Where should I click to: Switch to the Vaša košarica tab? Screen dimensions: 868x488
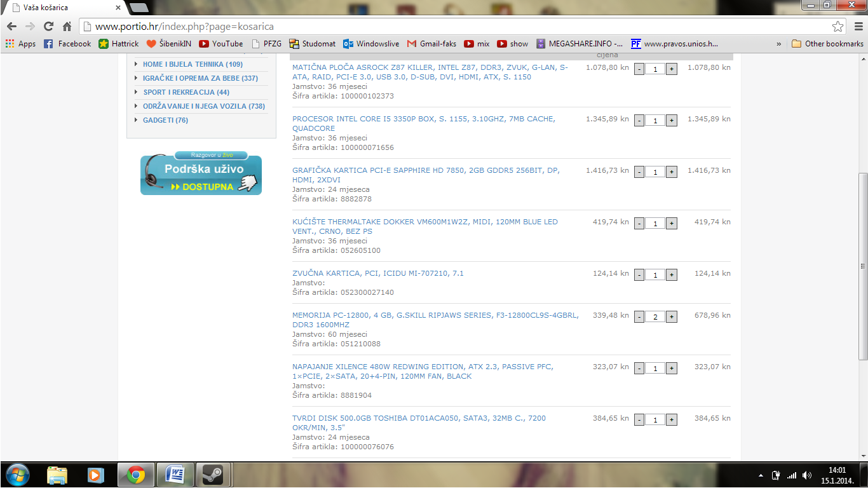[64, 8]
